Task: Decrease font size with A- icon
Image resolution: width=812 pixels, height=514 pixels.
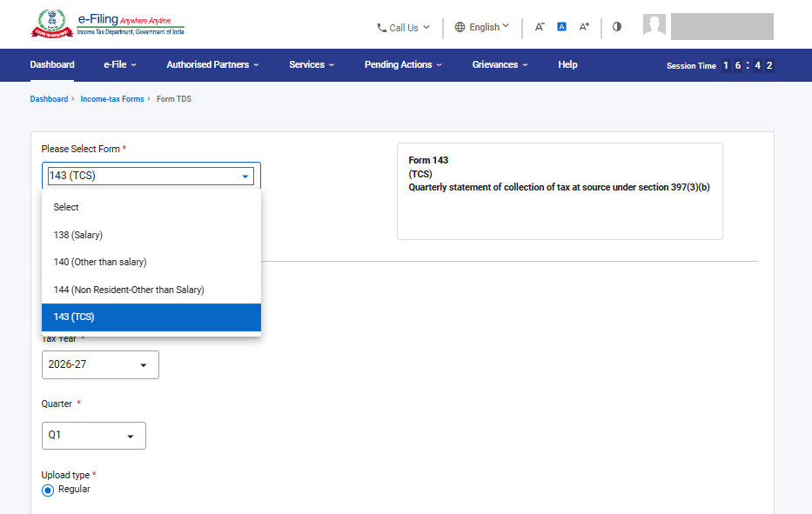Action: coord(540,27)
